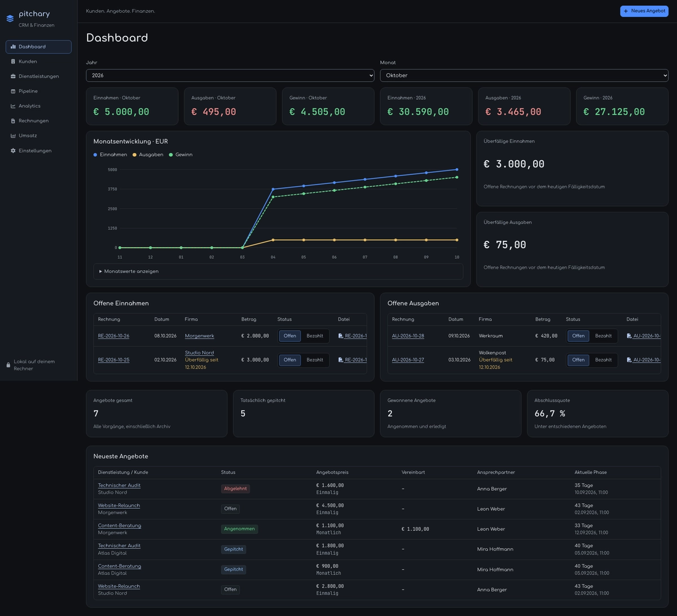Click the plus icon on Neues Angebot

(626, 11)
